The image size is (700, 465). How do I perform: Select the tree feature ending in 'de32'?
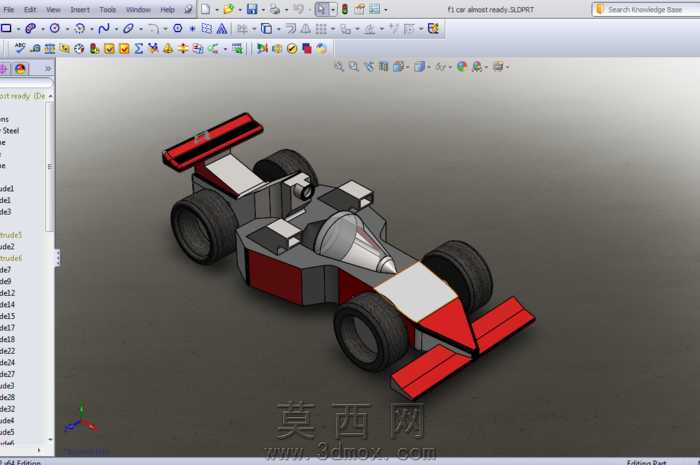(7, 409)
